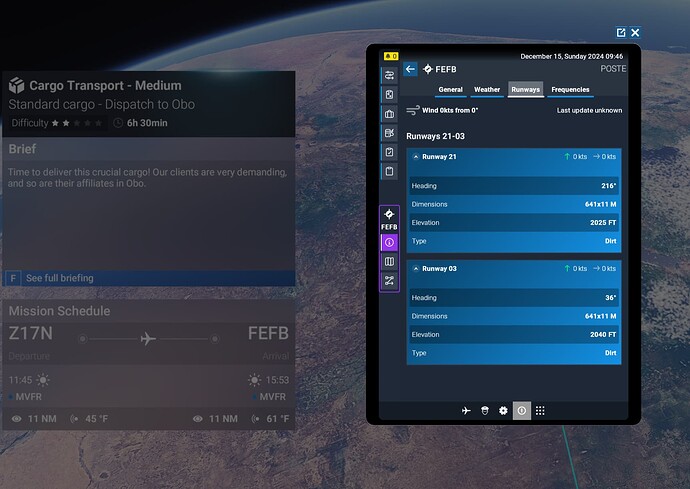690x489 pixels.
Task: Click the date December 15, Sunday 2024
Action: point(561,56)
